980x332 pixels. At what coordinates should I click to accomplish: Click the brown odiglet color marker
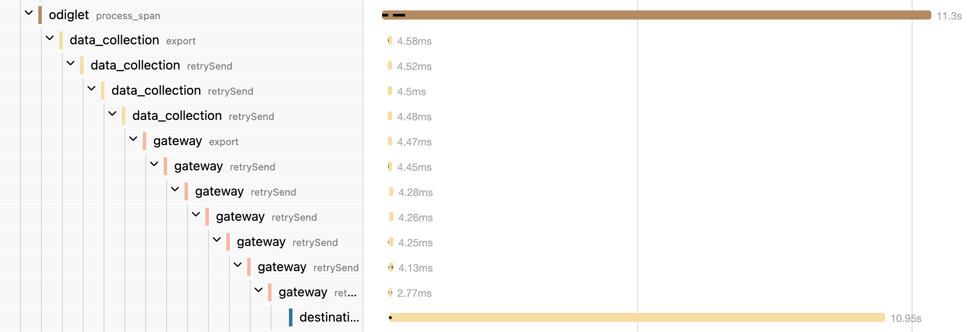[x=40, y=15]
